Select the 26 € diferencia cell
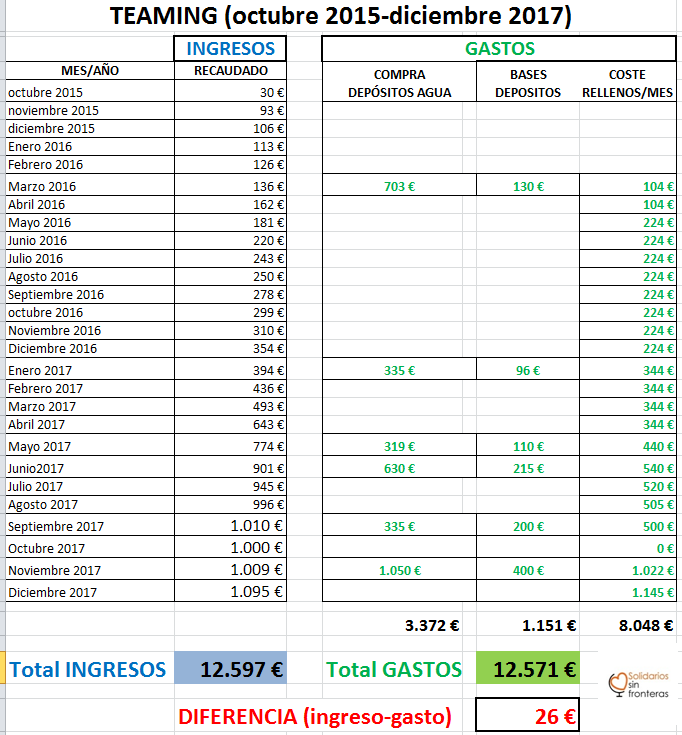This screenshot has width=682, height=735. 527,716
